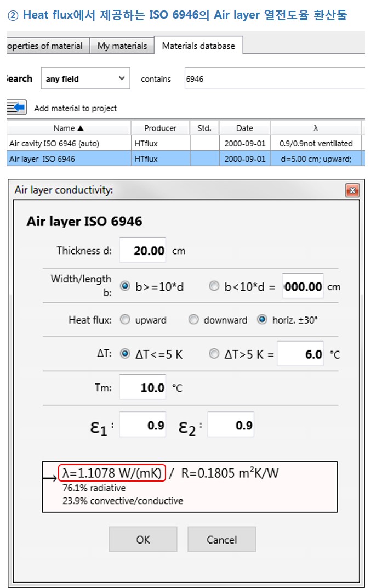Select ΔT<=5 K radio option
This screenshot has height=588, width=382.
click(x=126, y=354)
